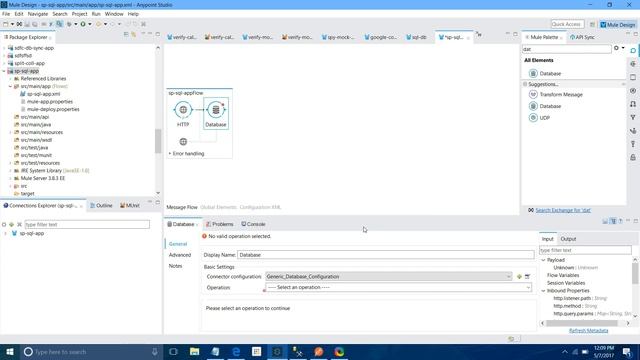This screenshot has width=640, height=360.
Task: Switch to the Problems tab
Action: point(219,224)
